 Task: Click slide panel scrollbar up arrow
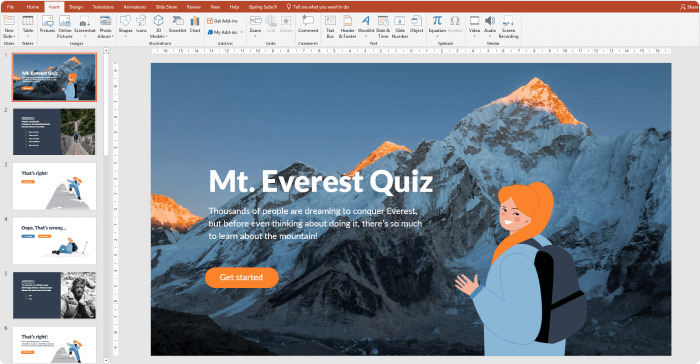point(106,50)
